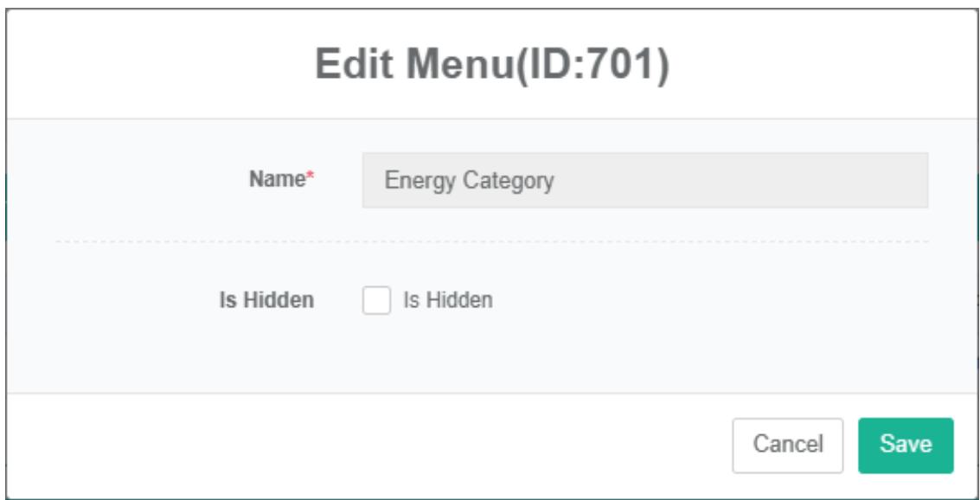This screenshot has height=500, width=980.
Task: Click the Cancel button
Action: (x=787, y=446)
